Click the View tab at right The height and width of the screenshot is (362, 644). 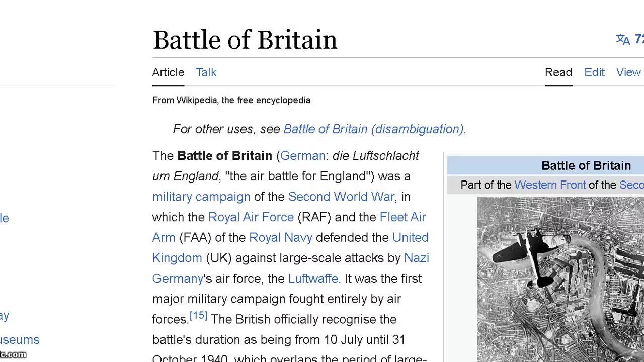click(x=628, y=72)
